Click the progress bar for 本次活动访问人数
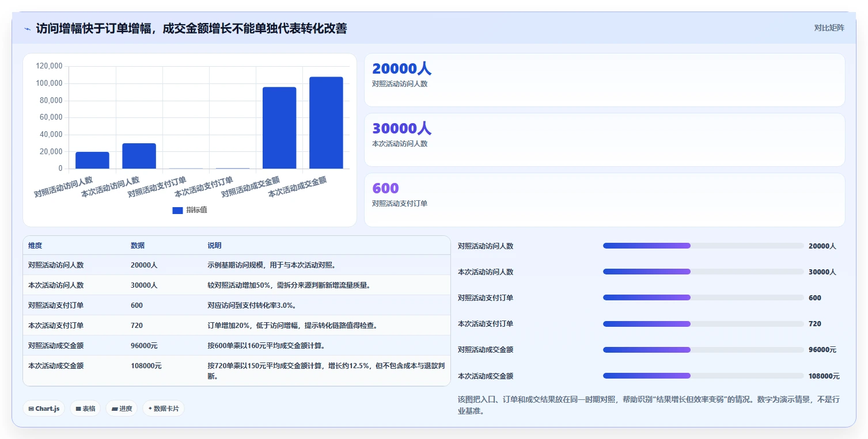This screenshot has height=439, width=868. click(703, 272)
